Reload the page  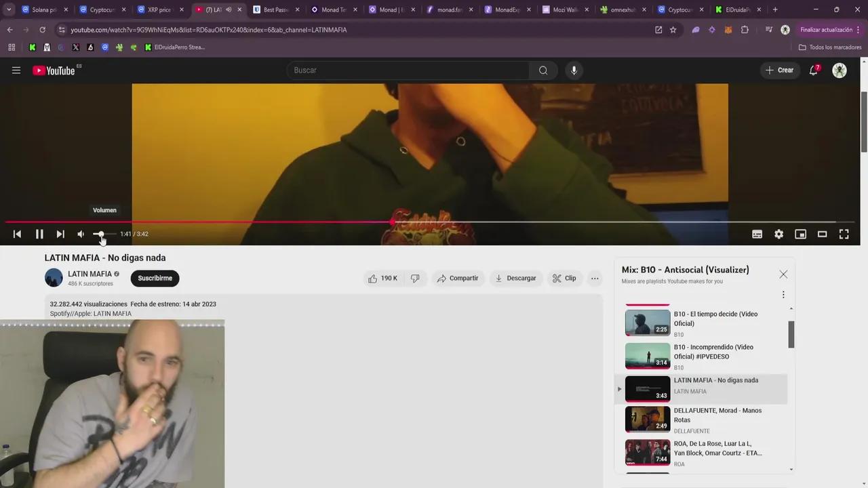42,30
